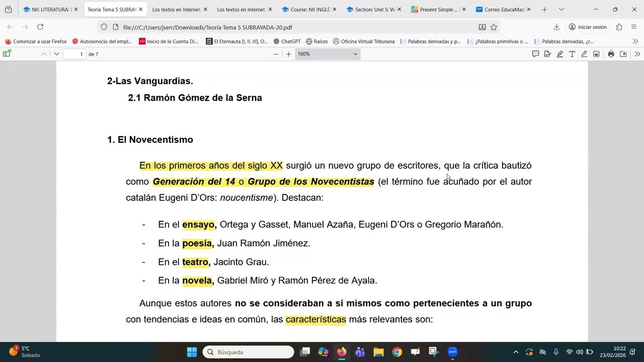Open PDF viewer tools overflow menu
The image size is (644, 362).
[637, 54]
